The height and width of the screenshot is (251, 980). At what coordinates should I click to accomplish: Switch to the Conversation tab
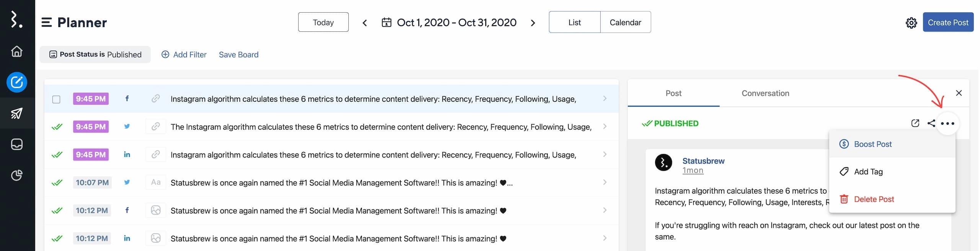pos(765,93)
